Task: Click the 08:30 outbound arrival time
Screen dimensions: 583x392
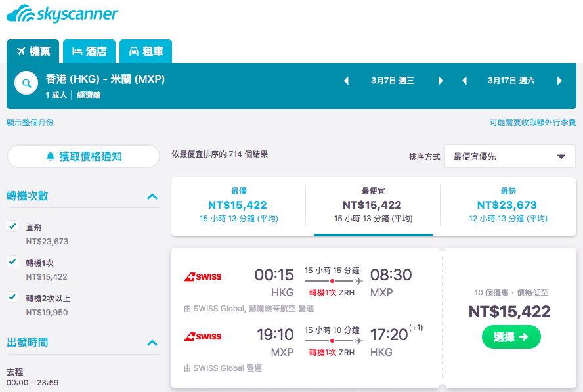Action: point(391,275)
